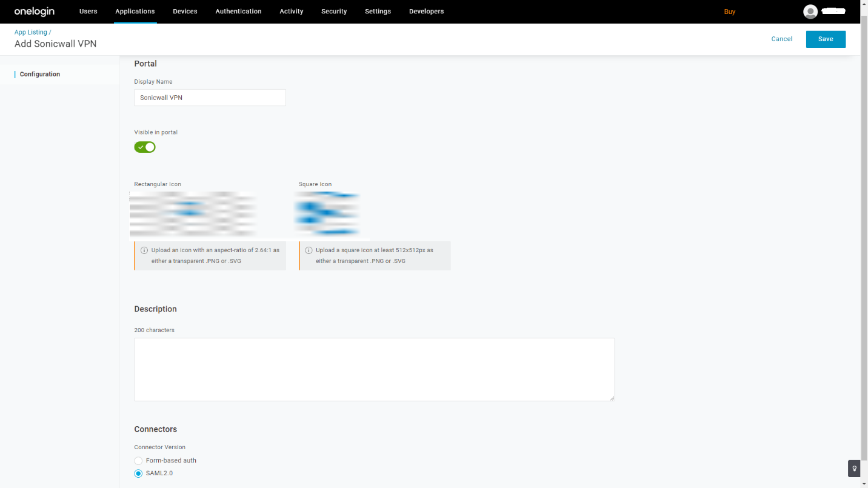Click info icon for square icon hint
This screenshot has height=488, width=868.
tap(309, 250)
